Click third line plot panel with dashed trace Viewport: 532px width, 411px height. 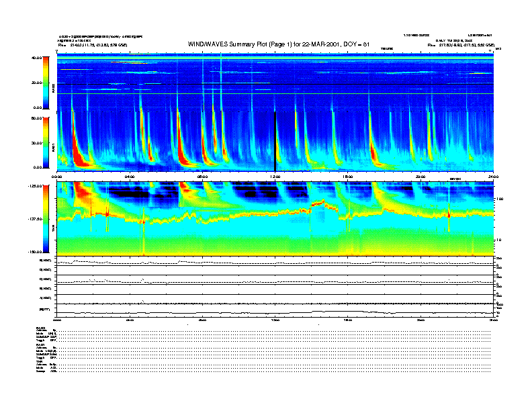[275, 280]
